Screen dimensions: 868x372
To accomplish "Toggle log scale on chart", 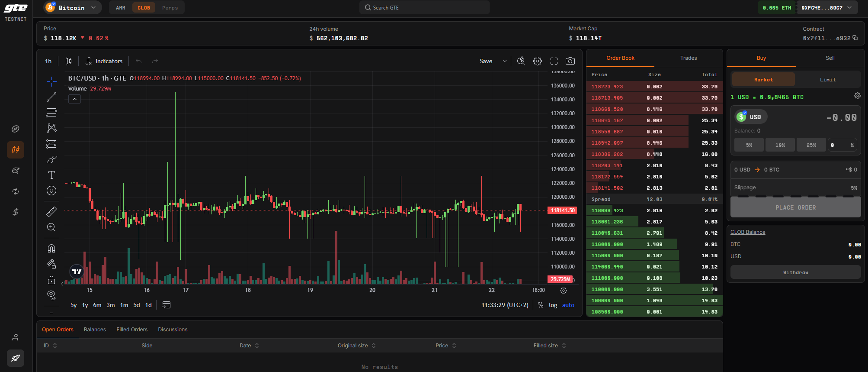I will tap(553, 305).
